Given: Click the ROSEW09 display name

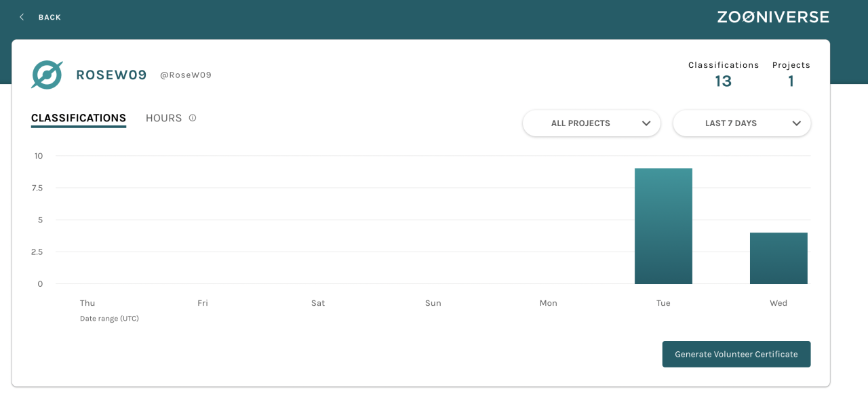Looking at the screenshot, I should (111, 75).
